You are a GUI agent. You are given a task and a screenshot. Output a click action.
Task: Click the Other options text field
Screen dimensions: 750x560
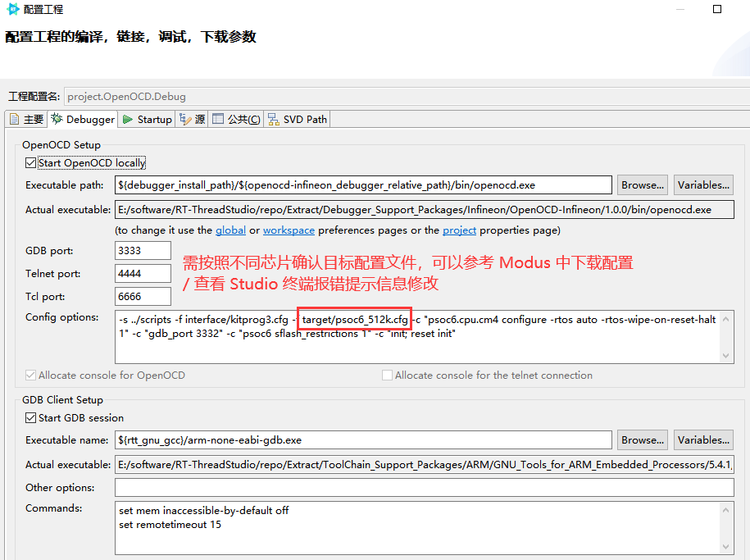coord(424,488)
